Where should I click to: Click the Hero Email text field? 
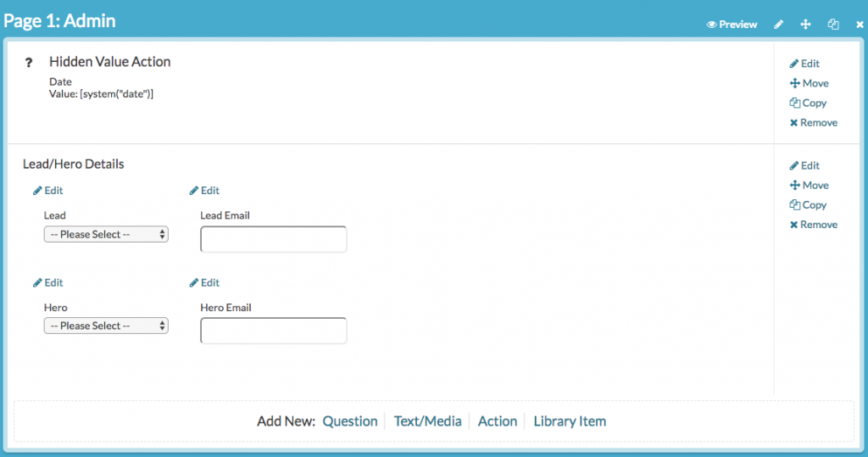point(273,331)
